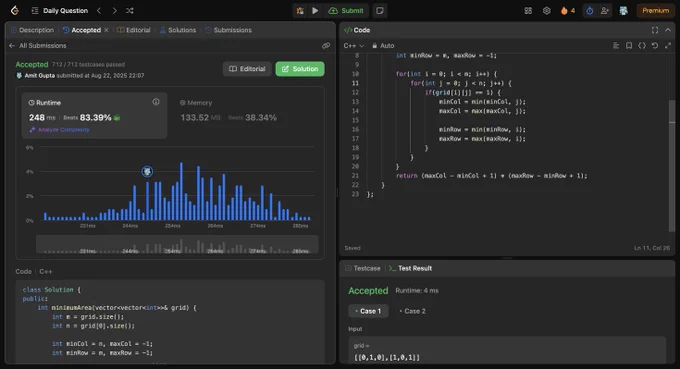Click the LeetCode logo icon
The image size is (680, 369).
15,10
